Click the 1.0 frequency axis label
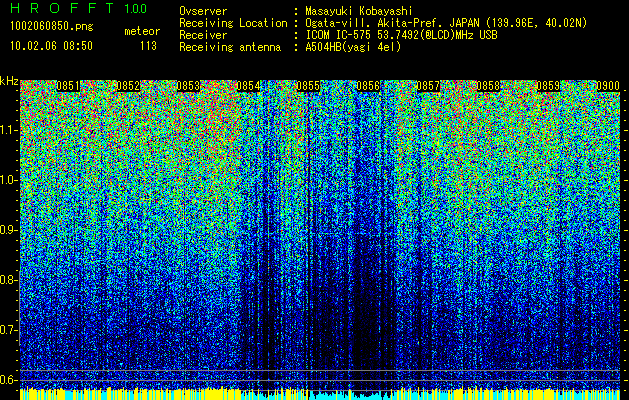The width and height of the screenshot is (629, 400). click(8, 180)
